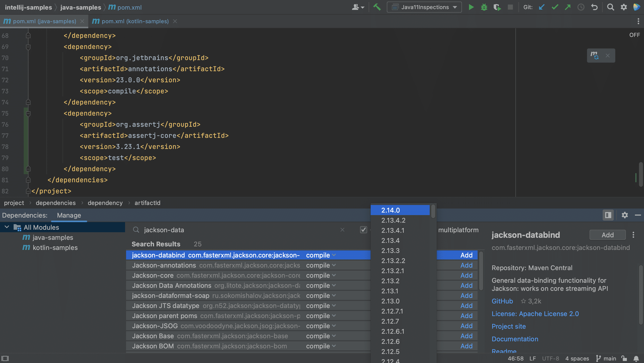Screen dimensions: 644x363
Task: Push commits with Git green arrow
Action: tap(568, 7)
